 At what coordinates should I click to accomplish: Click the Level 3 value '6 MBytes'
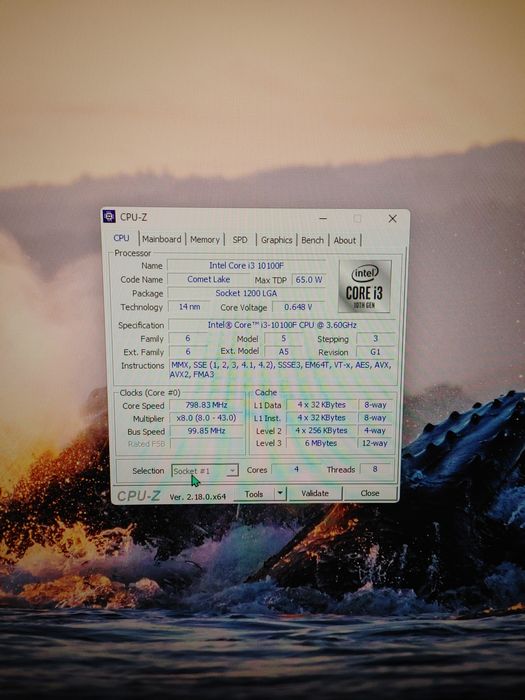click(321, 443)
